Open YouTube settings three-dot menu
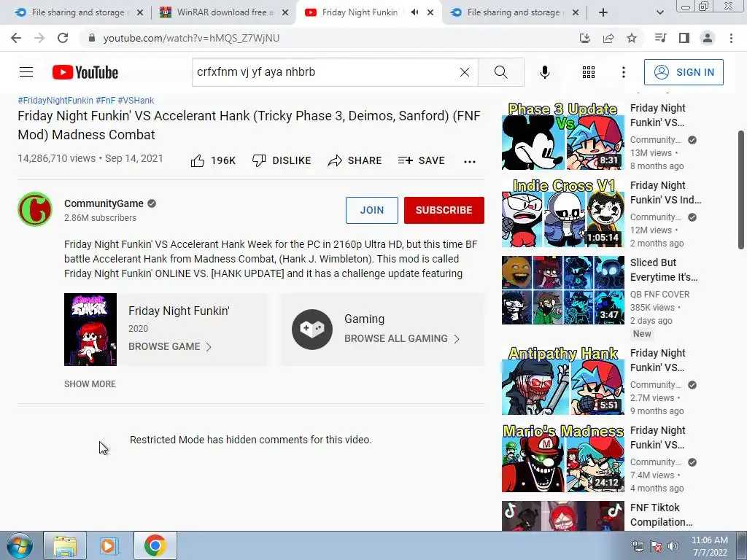Image resolution: width=747 pixels, height=560 pixels. click(x=624, y=72)
